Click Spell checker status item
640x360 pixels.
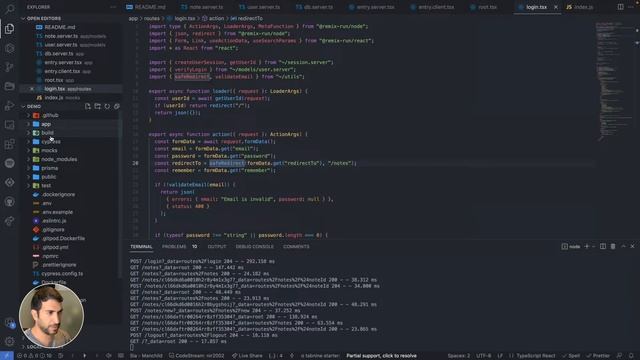pos(571,356)
